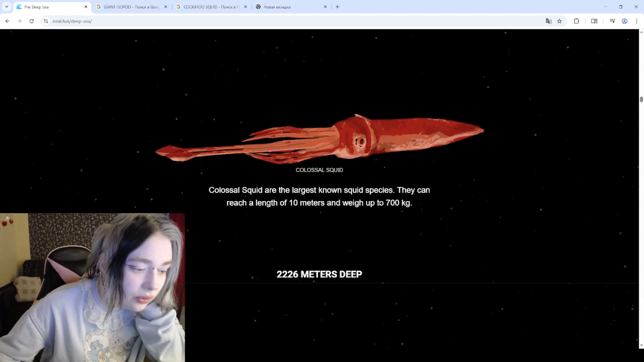Translate this page icon
The height and width of the screenshot is (362, 644).
point(548,21)
